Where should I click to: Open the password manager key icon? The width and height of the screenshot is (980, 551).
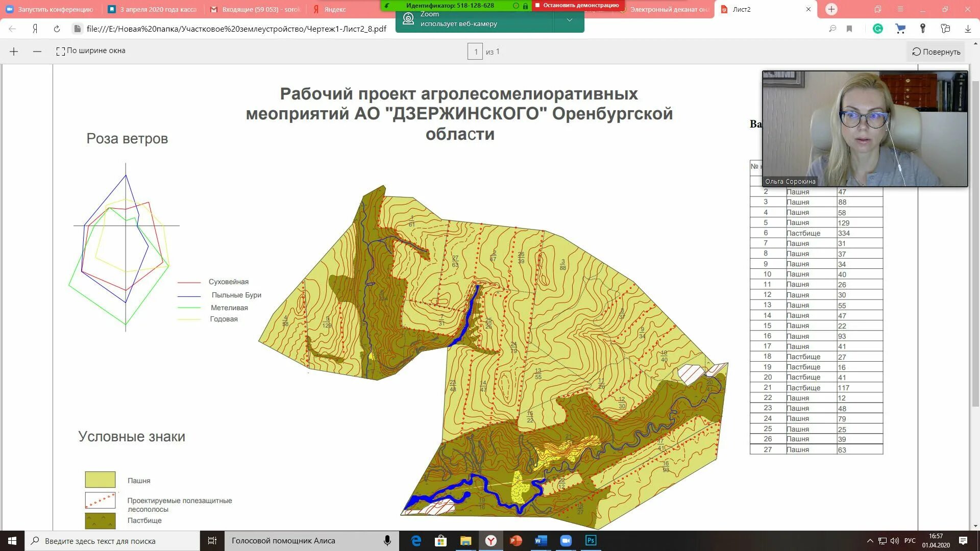point(923,29)
